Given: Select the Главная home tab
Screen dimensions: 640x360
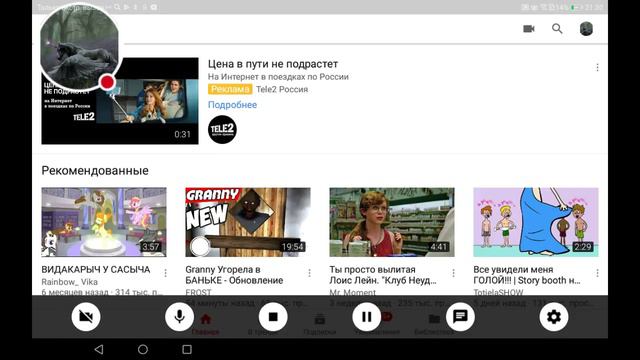Looking at the screenshot, I should [206, 324].
